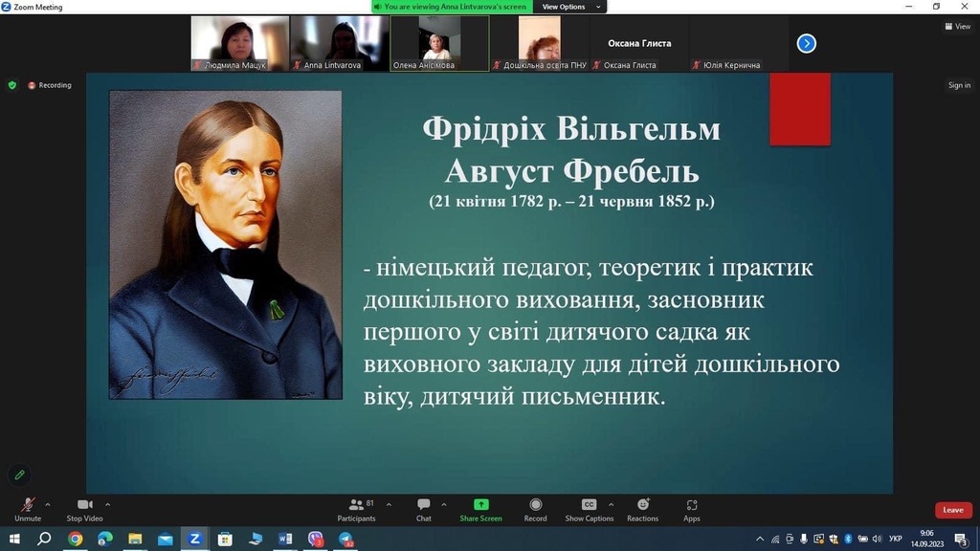Screen dimensions: 980x551
Task: Start recording with the Record icon
Action: point(535,508)
